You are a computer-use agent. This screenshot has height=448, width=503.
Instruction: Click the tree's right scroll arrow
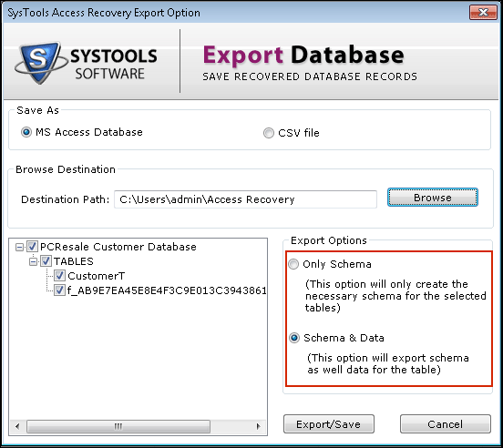tap(259, 426)
